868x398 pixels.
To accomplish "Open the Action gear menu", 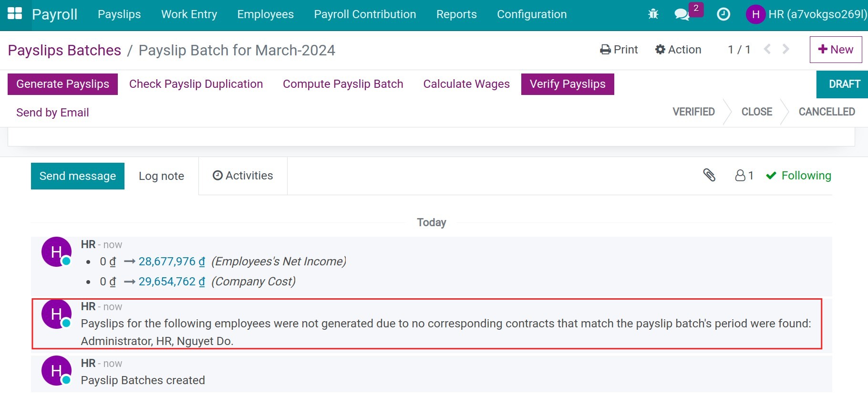I will tap(678, 49).
